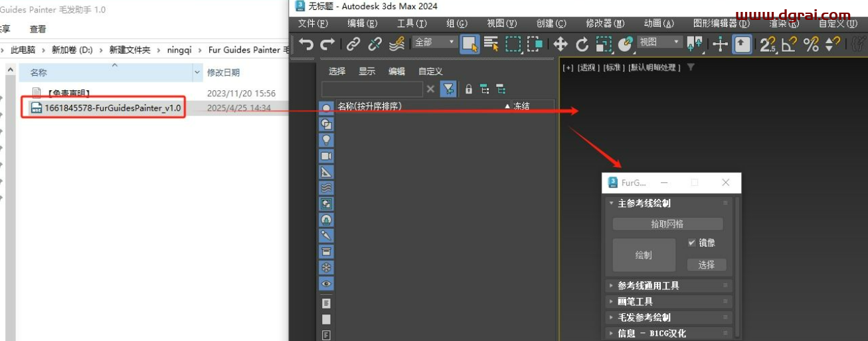Image resolution: width=868 pixels, height=341 pixels.
Task: Click the 绘制 button in FurGuides panel
Action: click(644, 255)
